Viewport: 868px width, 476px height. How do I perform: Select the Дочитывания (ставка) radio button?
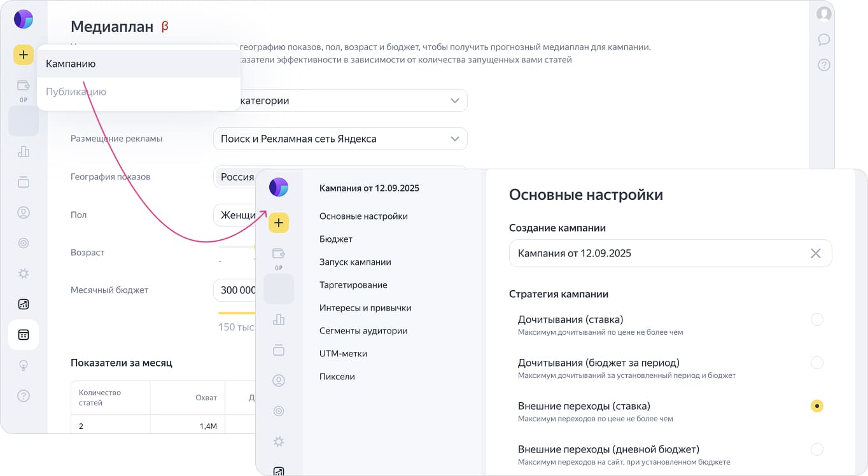[816, 319]
